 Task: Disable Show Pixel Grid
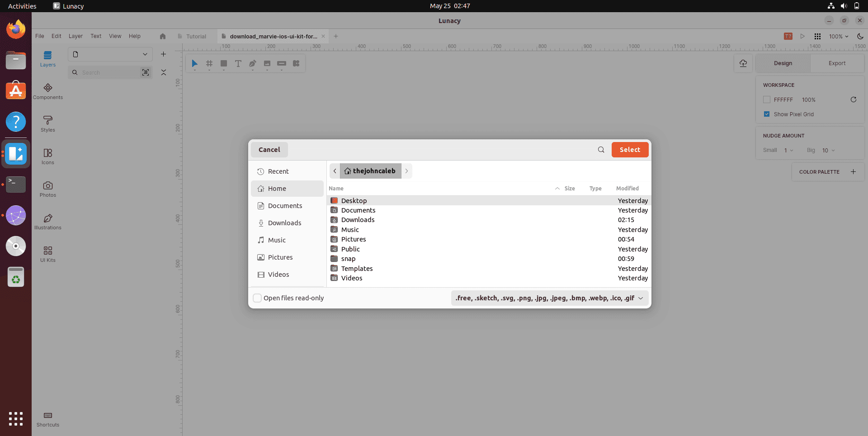(766, 114)
